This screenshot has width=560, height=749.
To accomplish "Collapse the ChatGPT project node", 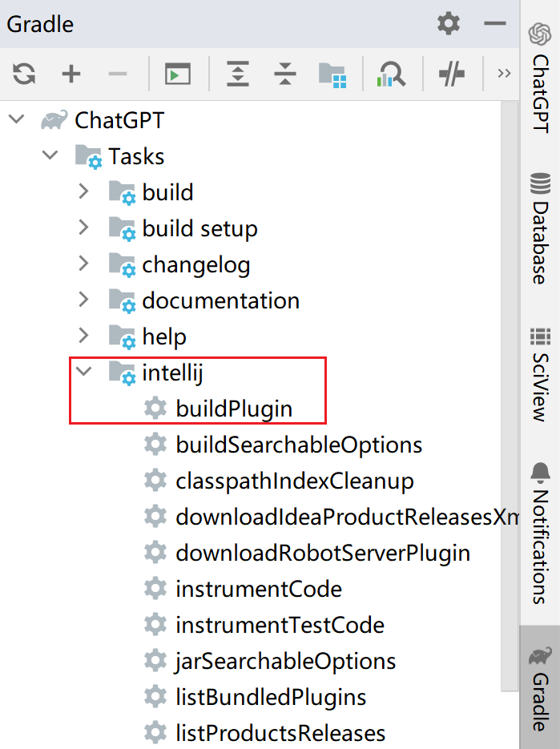I will coord(17,119).
